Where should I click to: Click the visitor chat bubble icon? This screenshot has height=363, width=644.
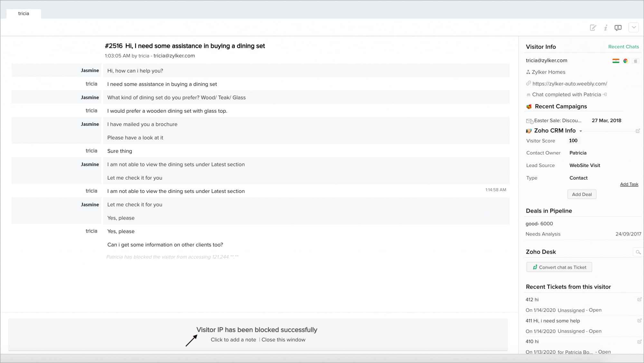(x=618, y=28)
